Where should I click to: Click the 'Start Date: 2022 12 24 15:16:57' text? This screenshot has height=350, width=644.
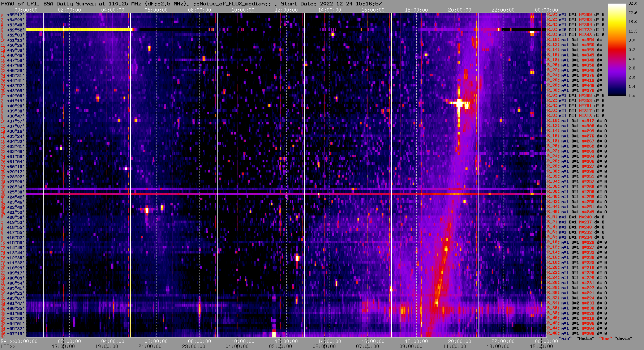tap(331, 4)
